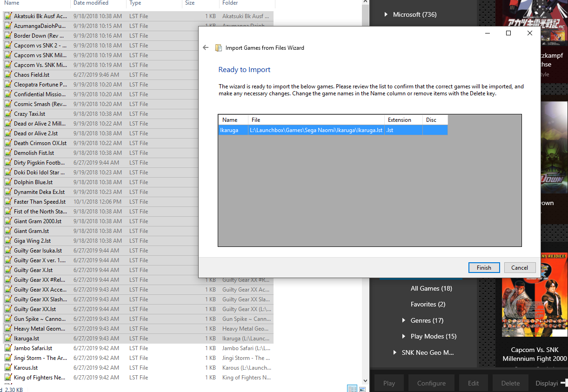Click the Play button in LaunchBox

tap(389, 383)
